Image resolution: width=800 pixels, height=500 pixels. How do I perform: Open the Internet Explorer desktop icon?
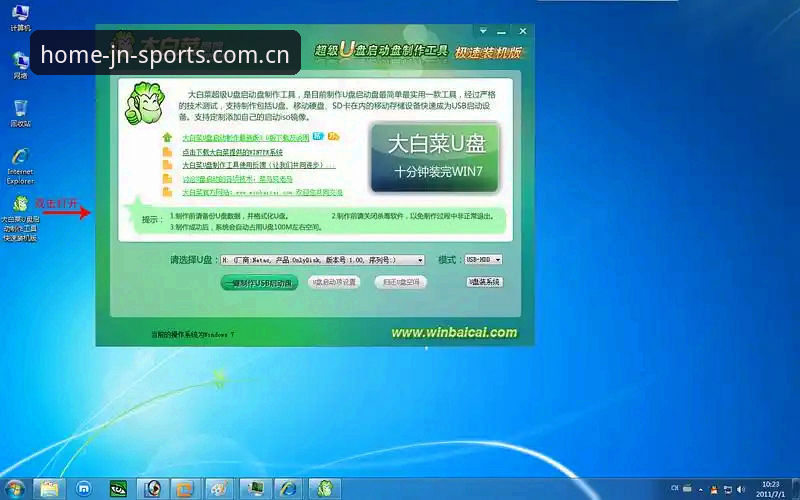click(x=20, y=166)
